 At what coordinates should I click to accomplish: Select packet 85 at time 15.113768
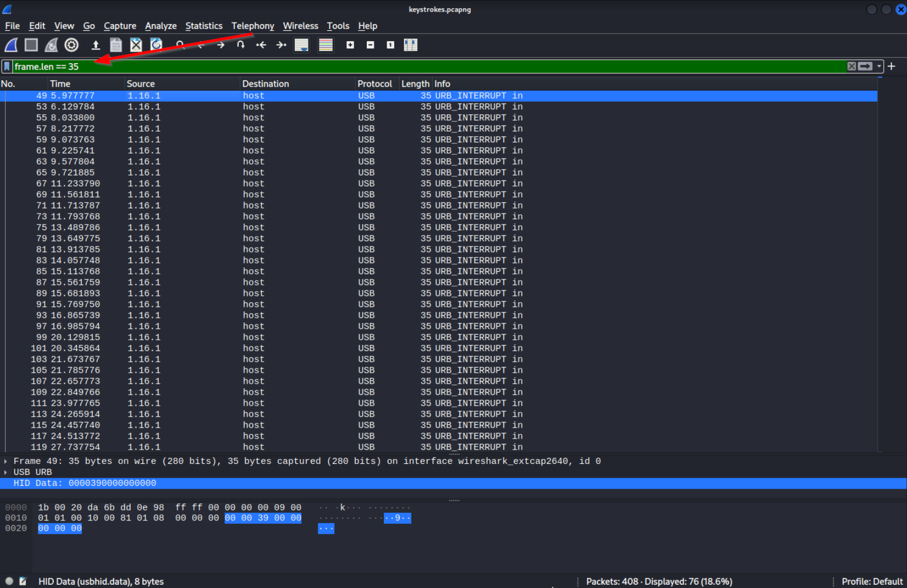pyautogui.click(x=439, y=271)
